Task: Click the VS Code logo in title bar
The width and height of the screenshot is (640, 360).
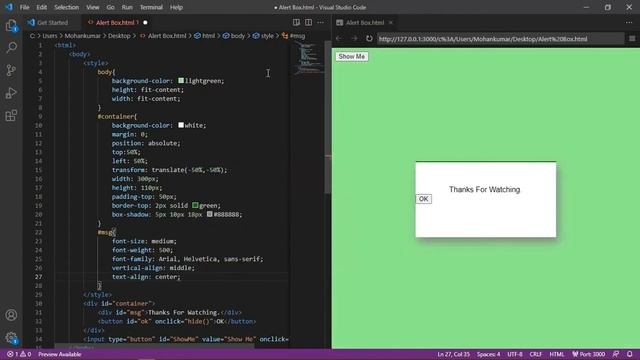Action: [9, 7]
